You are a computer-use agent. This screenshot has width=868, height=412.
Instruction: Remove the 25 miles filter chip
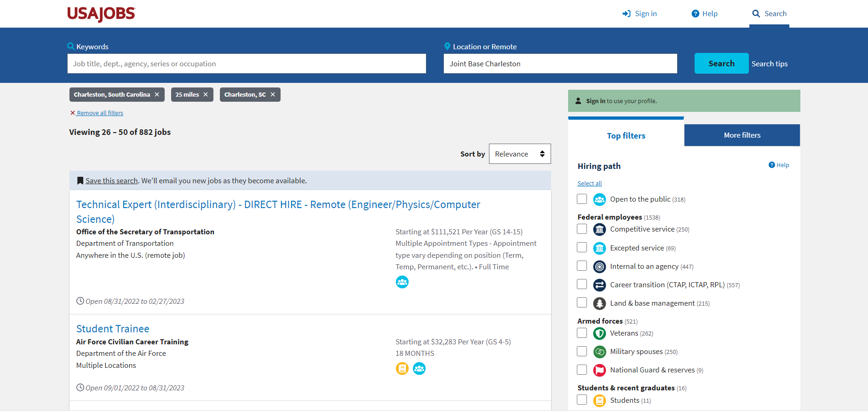pos(206,94)
